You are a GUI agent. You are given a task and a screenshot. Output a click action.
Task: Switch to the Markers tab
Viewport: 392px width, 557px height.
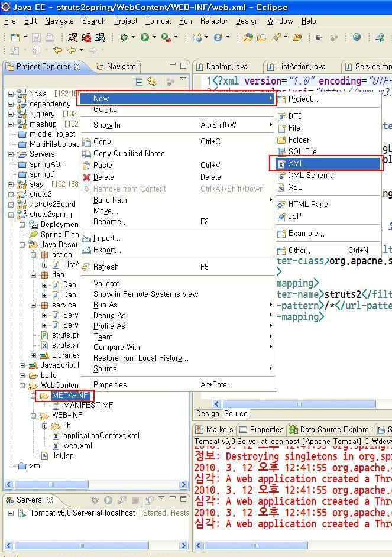[215, 429]
